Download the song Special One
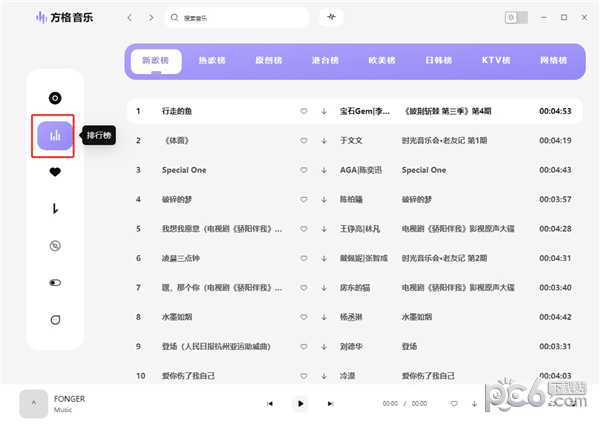Image resolution: width=600 pixels, height=424 pixels. [324, 170]
